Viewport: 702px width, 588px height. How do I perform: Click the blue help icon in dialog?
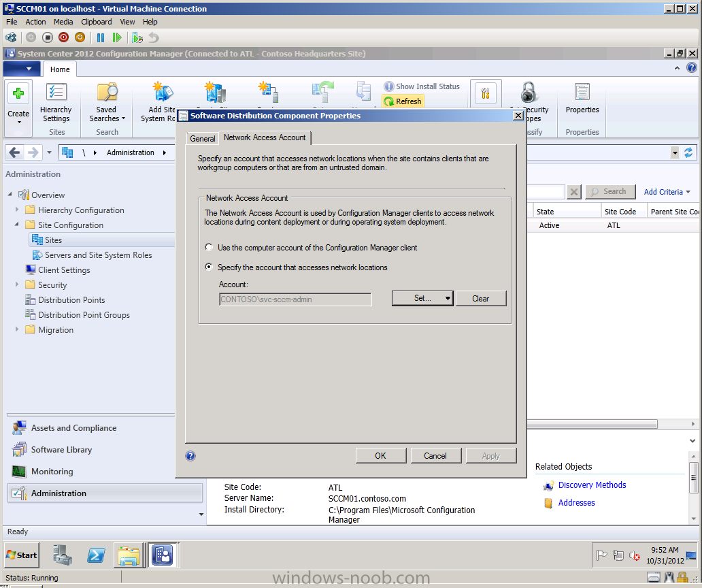[190, 456]
